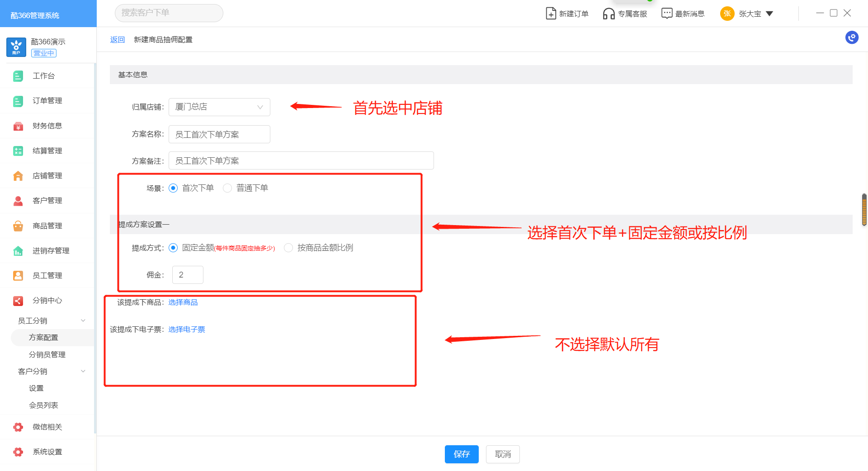Screen dimensions: 868x471
Task: Click the blue phone icon at top right
Action: tap(852, 38)
